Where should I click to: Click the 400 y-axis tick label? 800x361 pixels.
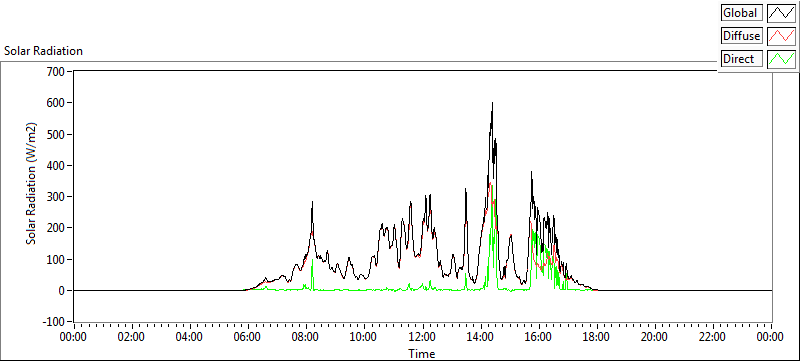[x=57, y=166]
